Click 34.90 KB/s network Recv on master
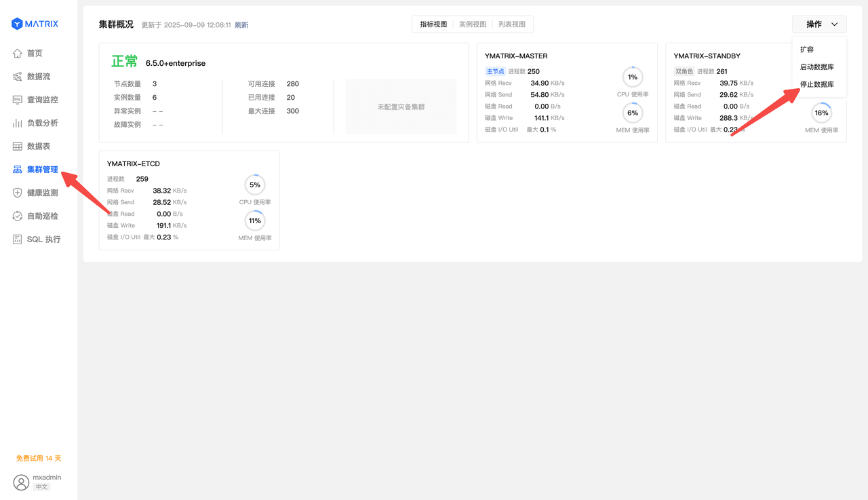Screen dimensions: 868x500 (x=547, y=83)
